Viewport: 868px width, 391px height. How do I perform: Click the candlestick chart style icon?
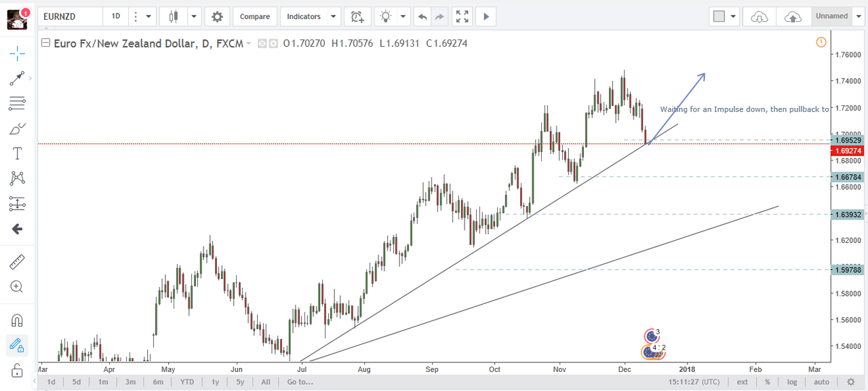[173, 16]
